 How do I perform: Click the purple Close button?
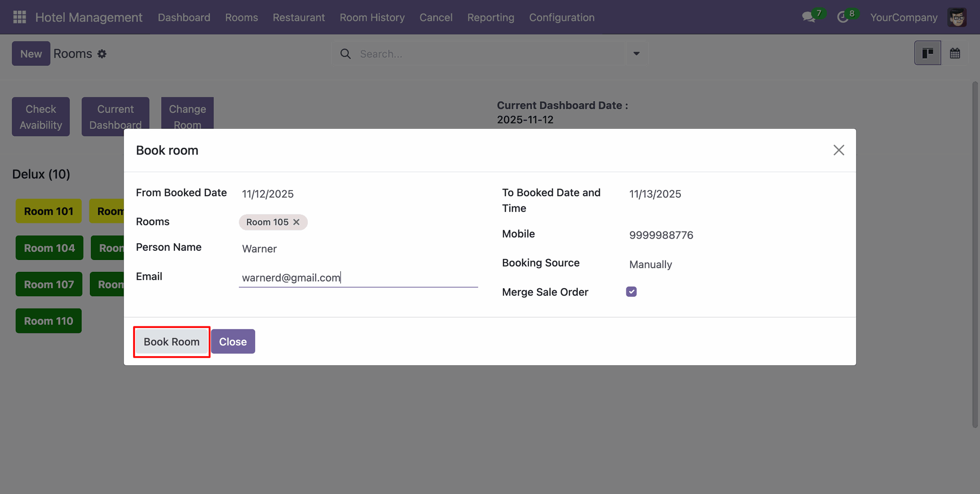coord(233,342)
